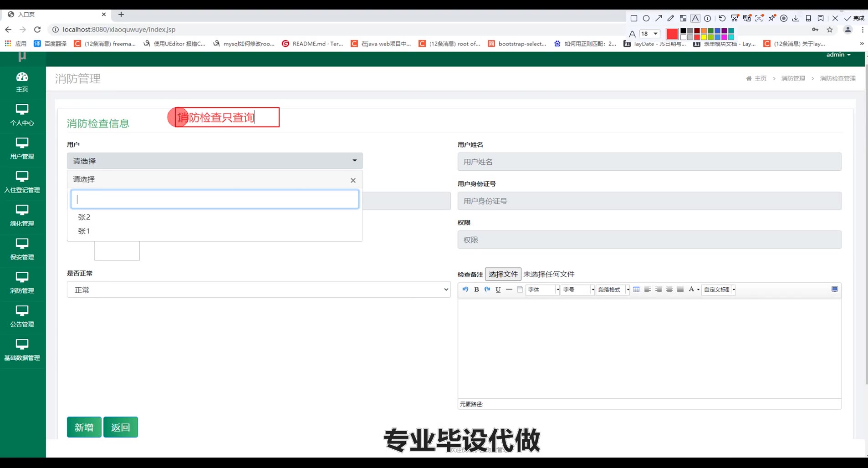The height and width of the screenshot is (468, 868).
Task: Insert a horizontal rule in editor
Action: [x=509, y=290]
